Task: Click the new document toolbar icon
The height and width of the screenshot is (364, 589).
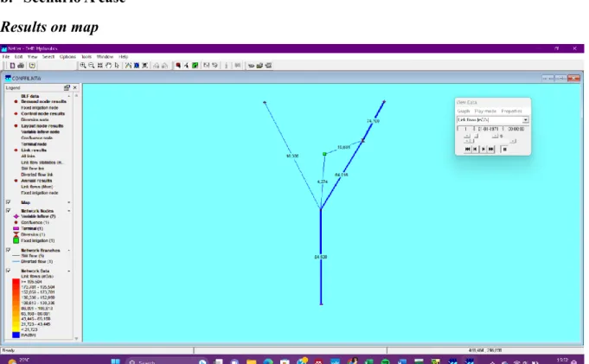Action: coord(12,66)
